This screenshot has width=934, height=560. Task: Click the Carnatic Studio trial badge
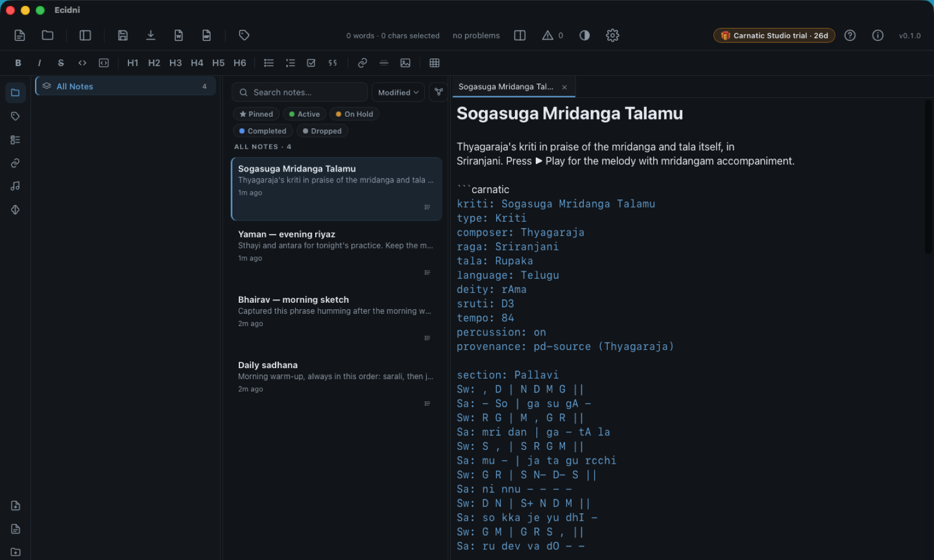click(x=774, y=36)
